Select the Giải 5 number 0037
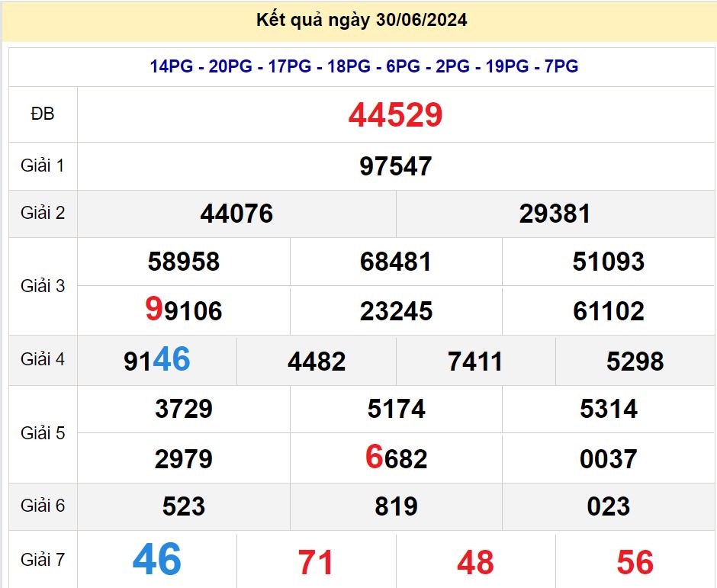 coord(608,458)
